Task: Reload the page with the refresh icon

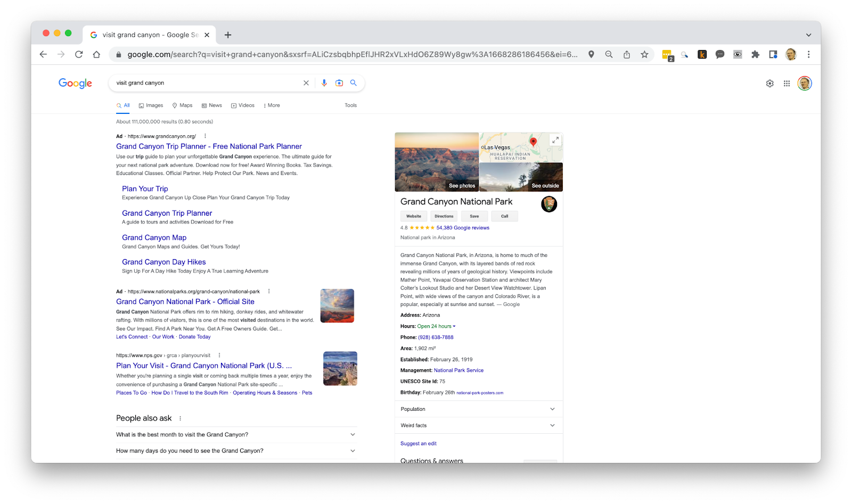Action: coord(79,54)
